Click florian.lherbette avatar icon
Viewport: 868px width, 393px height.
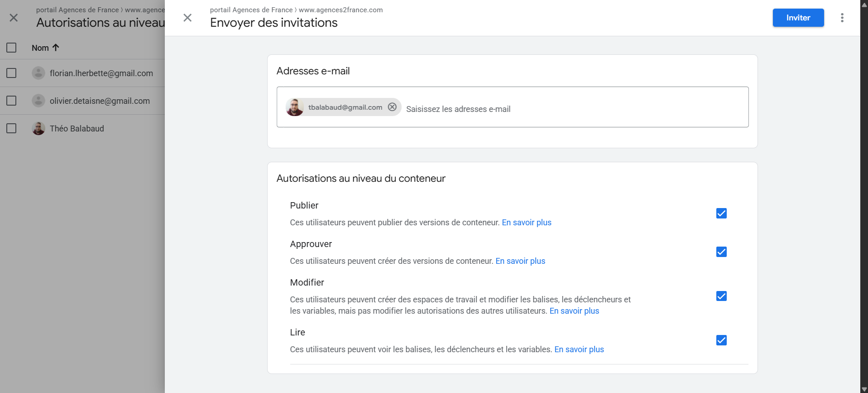tap(38, 73)
